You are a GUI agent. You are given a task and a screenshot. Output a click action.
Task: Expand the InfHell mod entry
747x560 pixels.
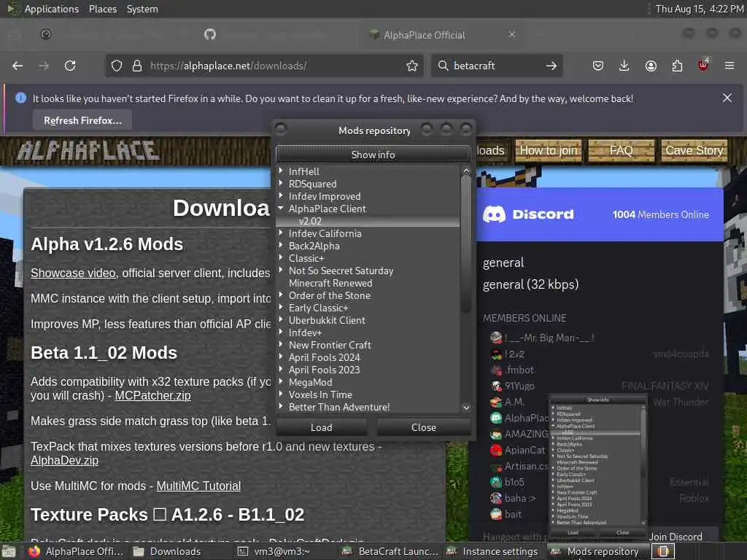[x=281, y=171]
